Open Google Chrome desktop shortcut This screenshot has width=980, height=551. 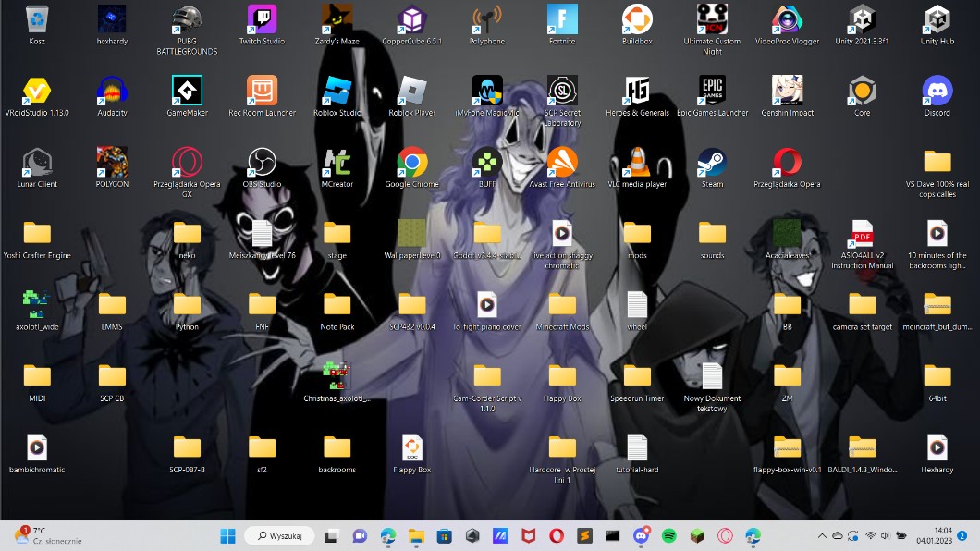point(412,163)
